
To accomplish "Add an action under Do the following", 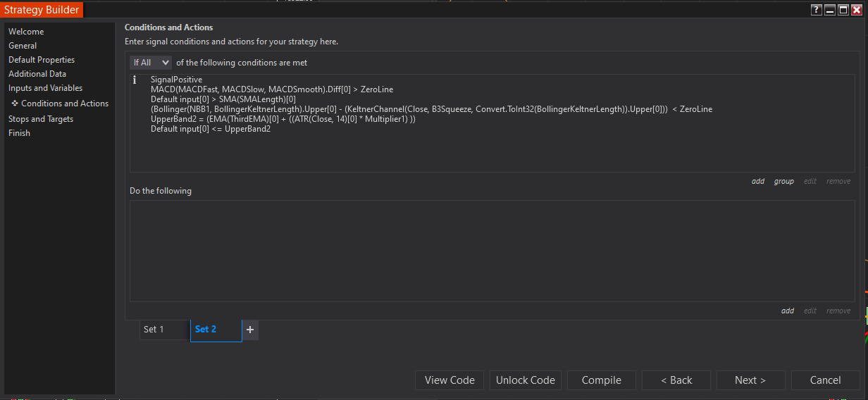I will 788,311.
